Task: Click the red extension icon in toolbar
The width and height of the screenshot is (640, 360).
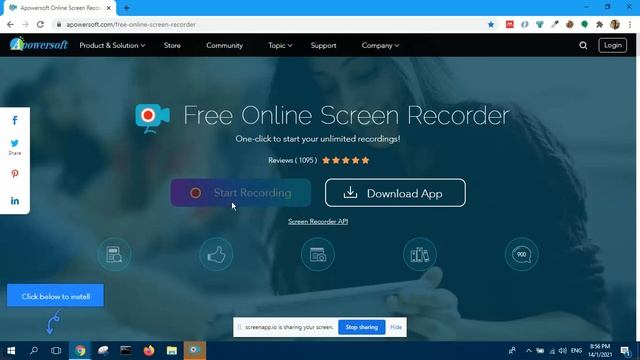Action: click(510, 24)
